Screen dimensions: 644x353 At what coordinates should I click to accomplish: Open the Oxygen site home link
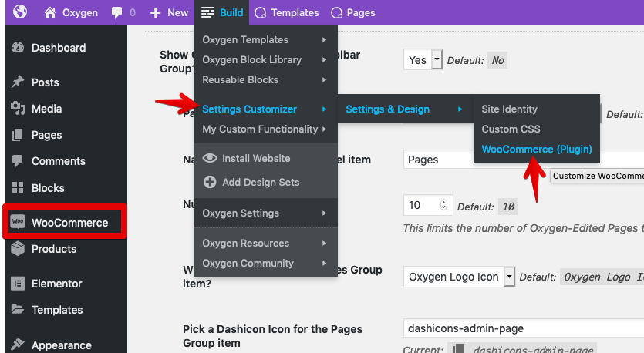(71, 13)
